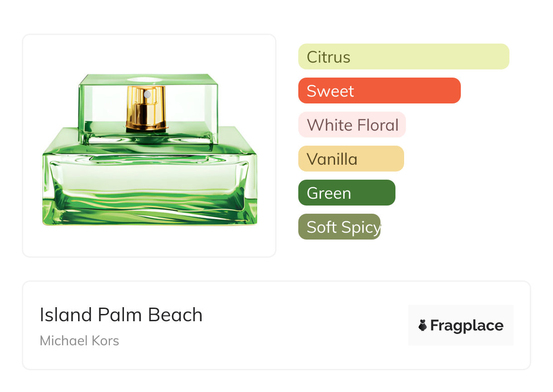553x392 pixels.
Task: Click the Vanilla label text
Action: pyautogui.click(x=332, y=159)
